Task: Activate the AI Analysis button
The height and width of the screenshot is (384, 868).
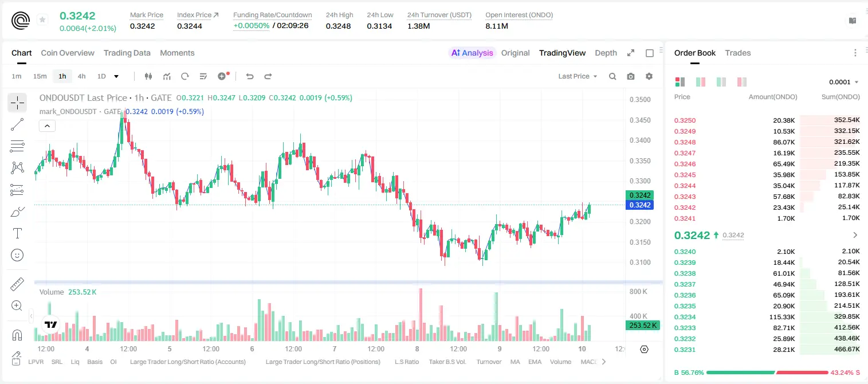Action: tap(472, 53)
